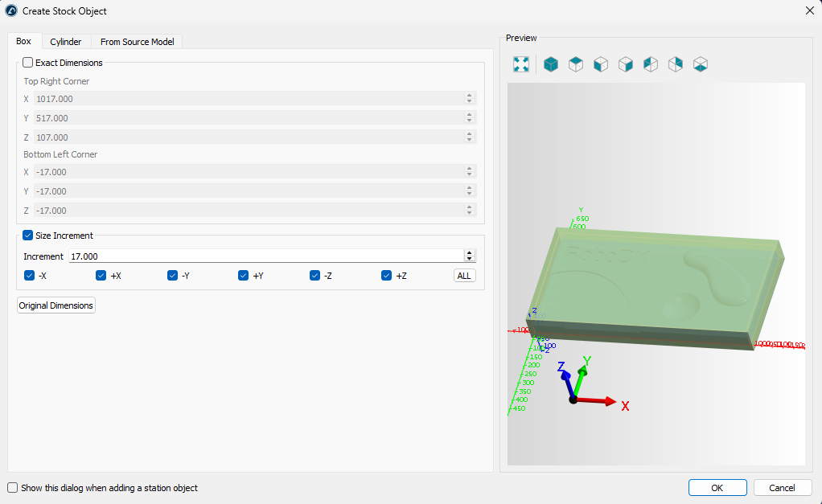
Task: Choose the left-front face cube view
Action: point(601,64)
